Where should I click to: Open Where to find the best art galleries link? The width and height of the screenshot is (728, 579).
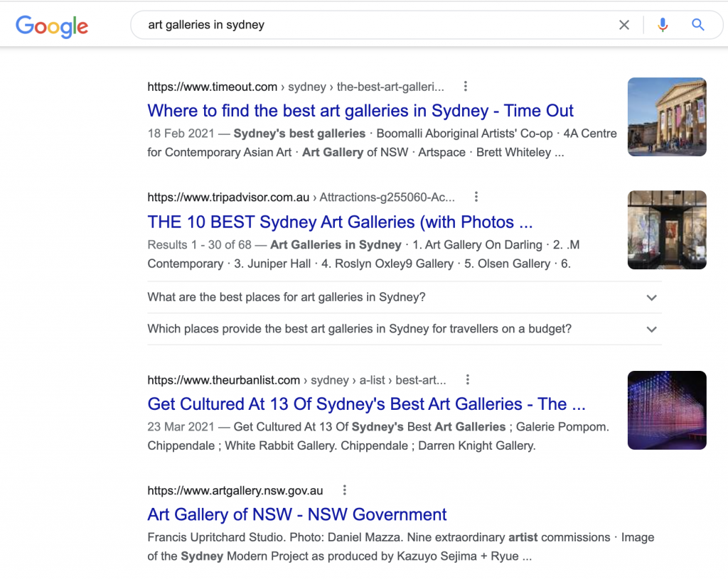point(360,110)
